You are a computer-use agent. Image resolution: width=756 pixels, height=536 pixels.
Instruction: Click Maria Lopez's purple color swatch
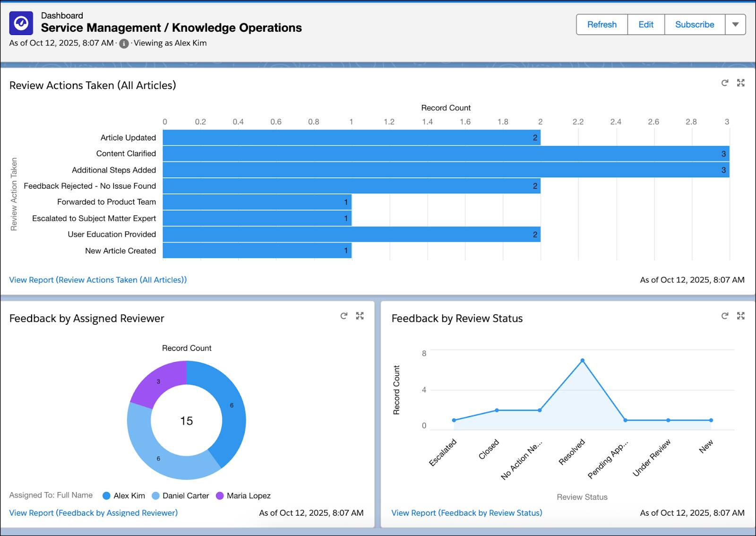pos(219,495)
